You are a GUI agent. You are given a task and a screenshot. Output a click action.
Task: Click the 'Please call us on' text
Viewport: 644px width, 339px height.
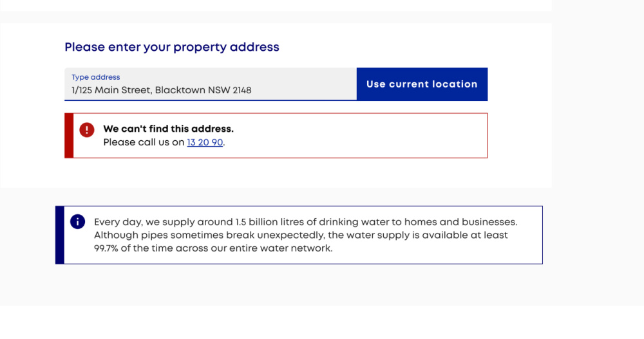[x=144, y=142]
